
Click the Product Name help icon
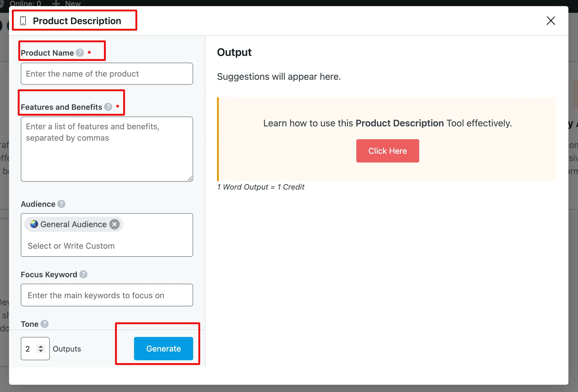click(80, 53)
